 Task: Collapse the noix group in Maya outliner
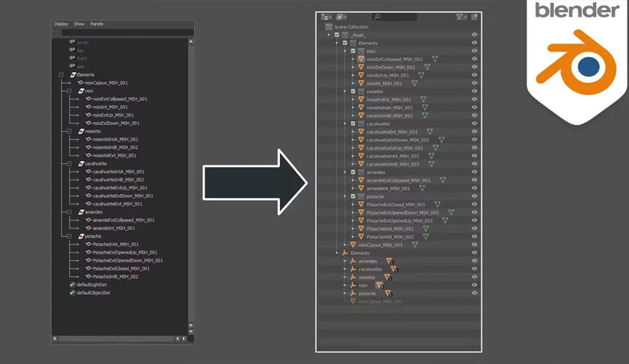[x=69, y=91]
